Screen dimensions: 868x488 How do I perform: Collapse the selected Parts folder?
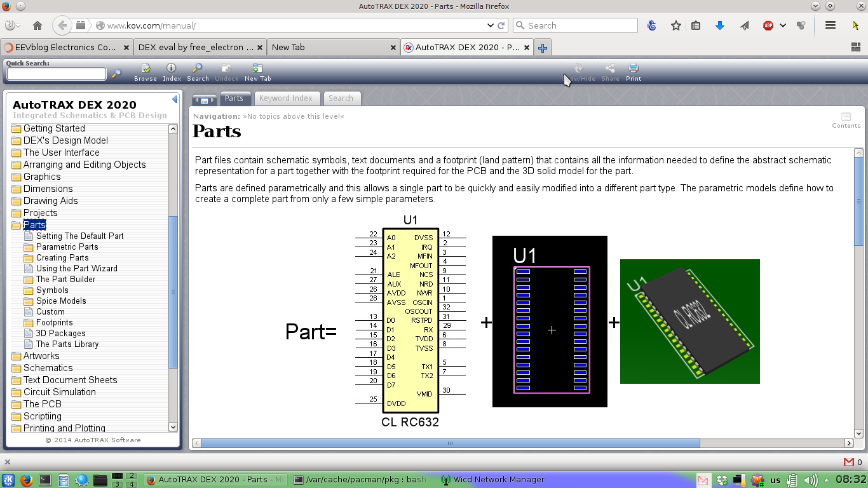pyautogui.click(x=16, y=225)
